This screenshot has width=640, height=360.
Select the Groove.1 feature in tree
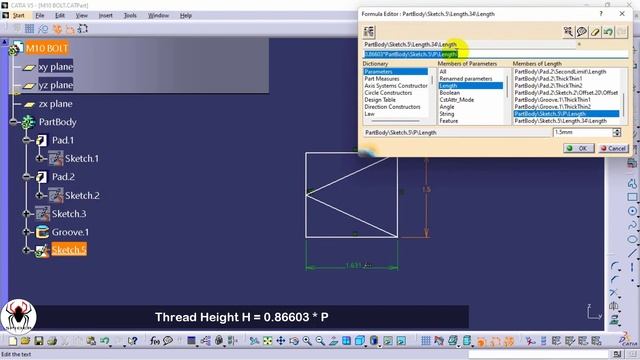pos(70,232)
